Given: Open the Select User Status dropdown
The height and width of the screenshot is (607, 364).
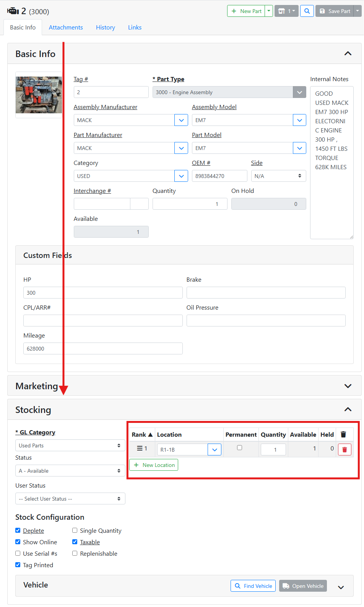Looking at the screenshot, I should tap(70, 499).
